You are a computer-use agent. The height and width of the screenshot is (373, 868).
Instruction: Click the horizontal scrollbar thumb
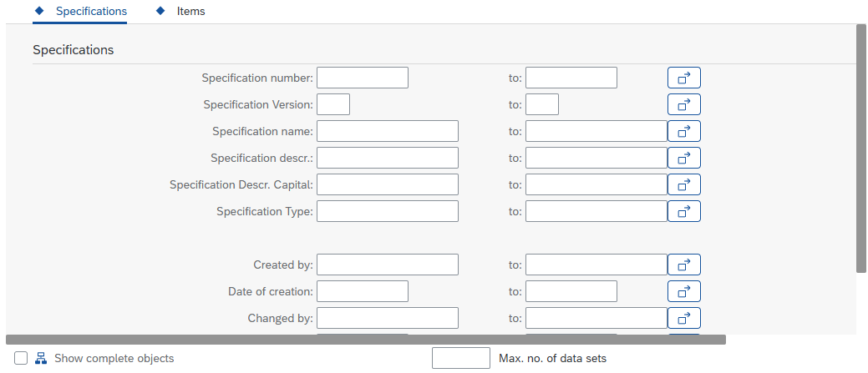click(x=366, y=340)
